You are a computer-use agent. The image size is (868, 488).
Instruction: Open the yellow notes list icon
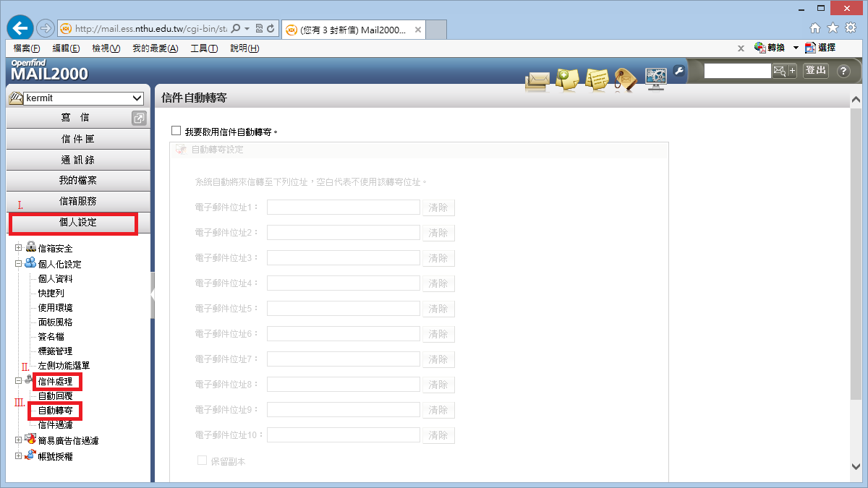coord(596,79)
